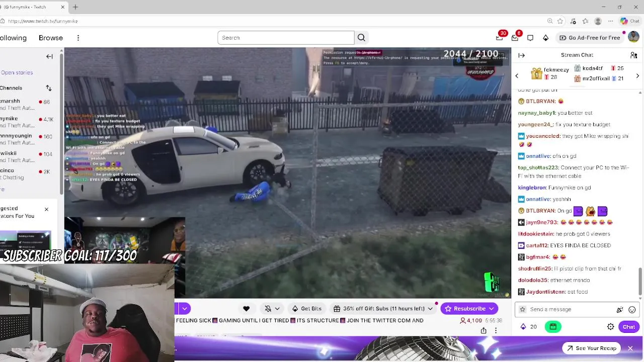The width and height of the screenshot is (644, 362).
Task: Open the Browse tab
Action: click(51, 38)
